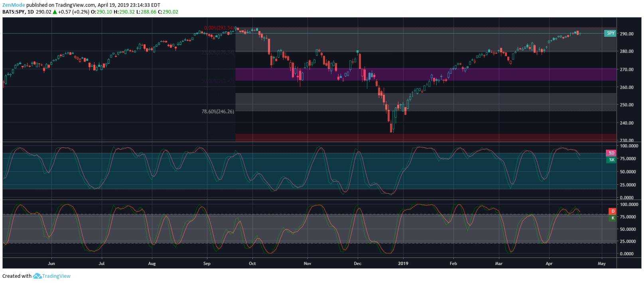The image size is (644, 283).
Task: Click the 2019 label on time axis
Action: pos(403,263)
